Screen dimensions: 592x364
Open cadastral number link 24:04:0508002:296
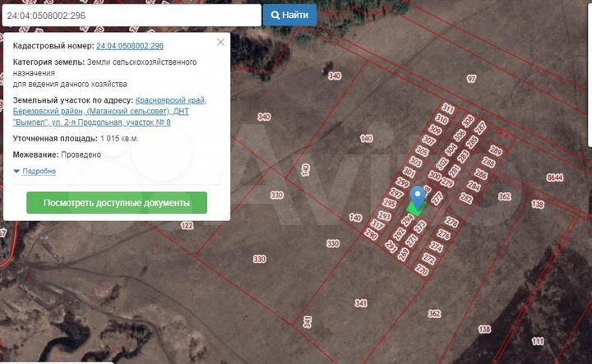pyautogui.click(x=130, y=46)
